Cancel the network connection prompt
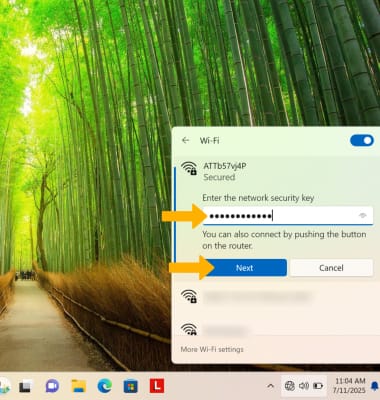 331,268
